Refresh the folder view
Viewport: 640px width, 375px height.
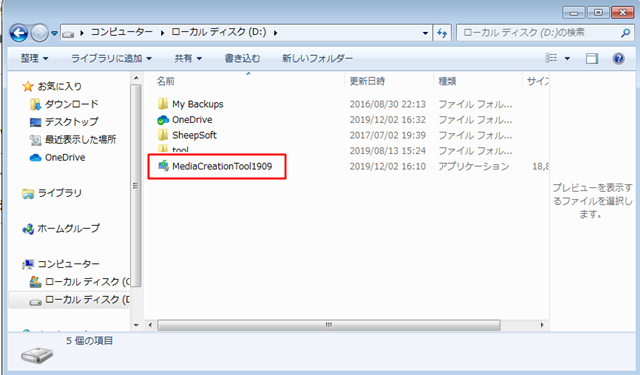coord(442,33)
